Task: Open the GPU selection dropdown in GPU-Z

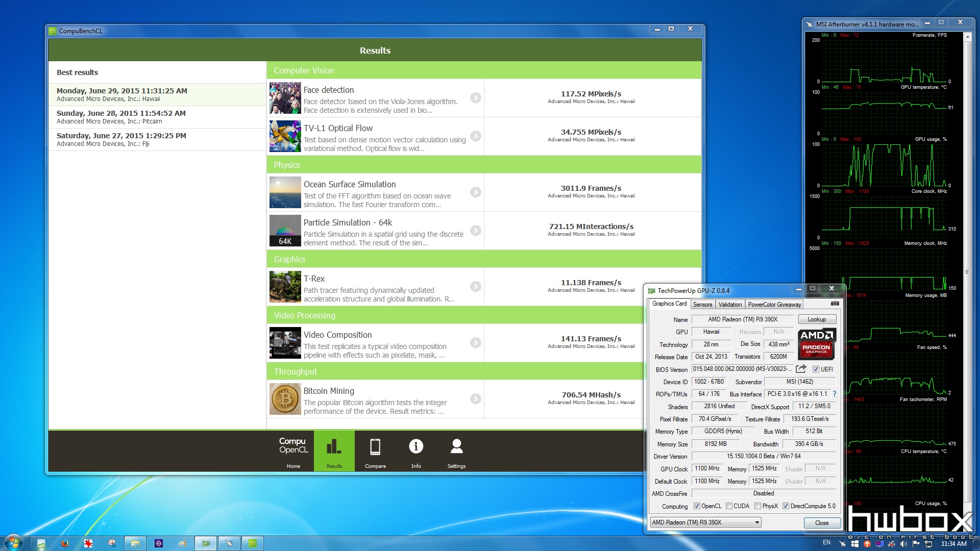Action: [x=705, y=522]
